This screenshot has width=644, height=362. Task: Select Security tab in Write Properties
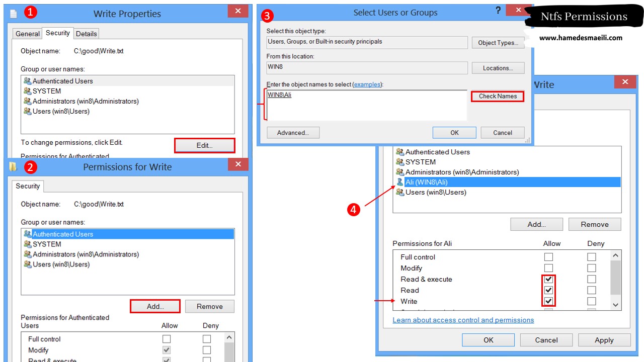58,33
